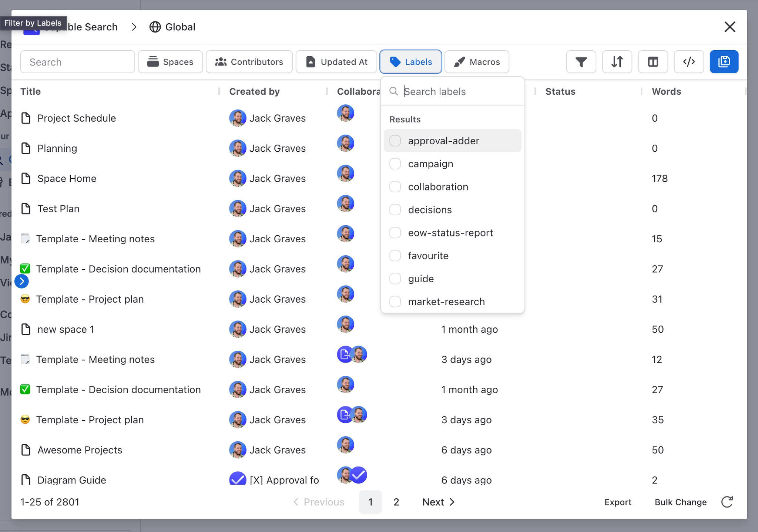
Task: Click the blue sidebar expand arrow
Action: [x=22, y=282]
